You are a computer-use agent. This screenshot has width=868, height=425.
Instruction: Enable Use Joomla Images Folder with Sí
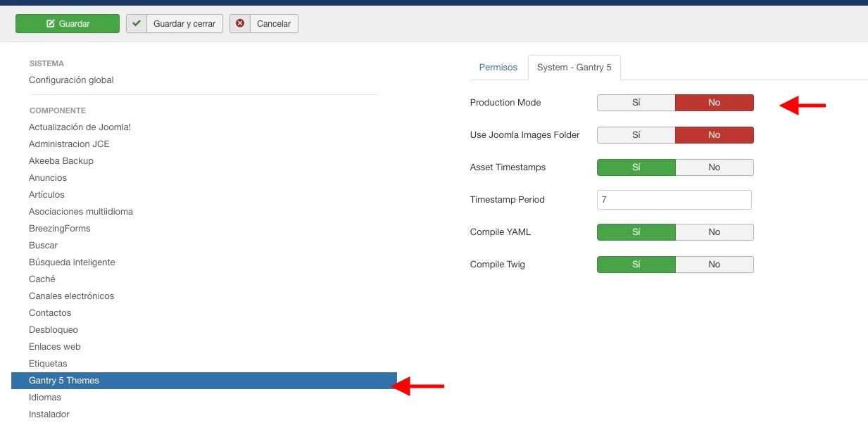point(636,135)
